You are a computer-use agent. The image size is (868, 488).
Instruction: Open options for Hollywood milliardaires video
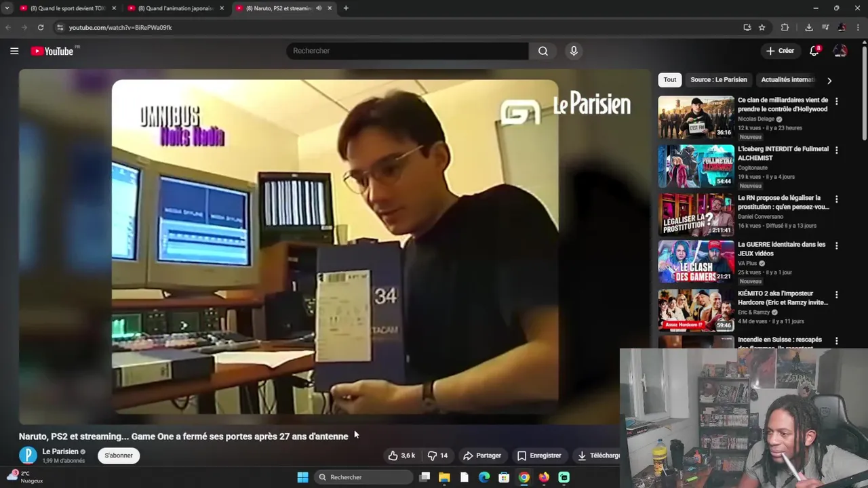pos(836,101)
